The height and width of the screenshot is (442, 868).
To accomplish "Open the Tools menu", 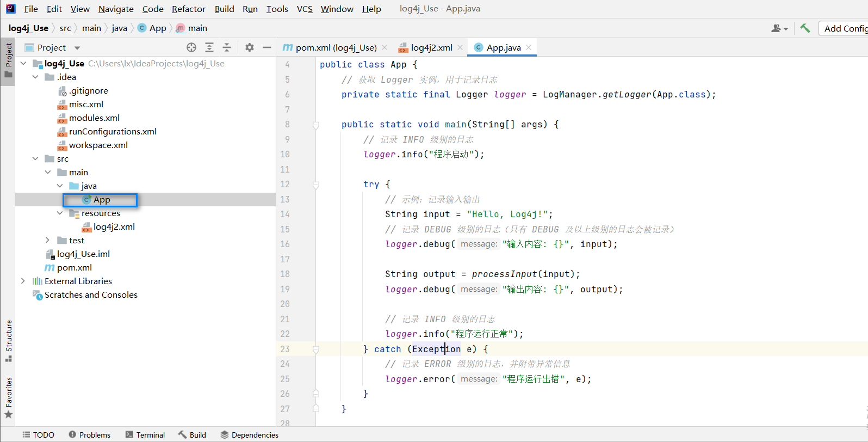I will (x=277, y=9).
